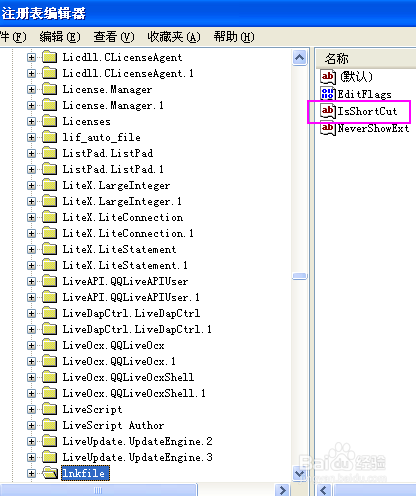Image resolution: width=416 pixels, height=496 pixels.
Task: Select the EditFlags value name
Action: tap(364, 94)
